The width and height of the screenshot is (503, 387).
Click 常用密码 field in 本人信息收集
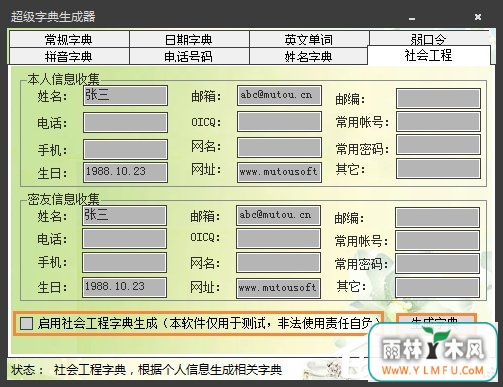coord(438,145)
